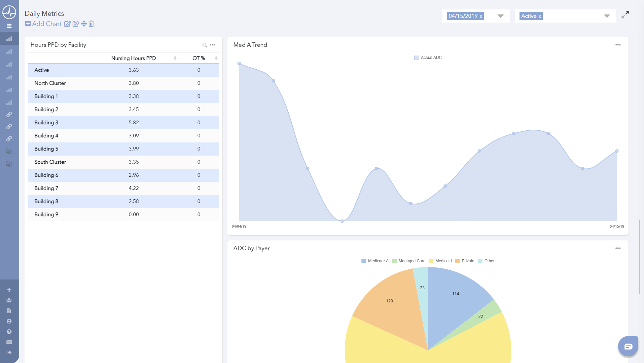The height and width of the screenshot is (363, 644).
Task: Open Hours PPD by Facility options menu
Action: coord(212,45)
